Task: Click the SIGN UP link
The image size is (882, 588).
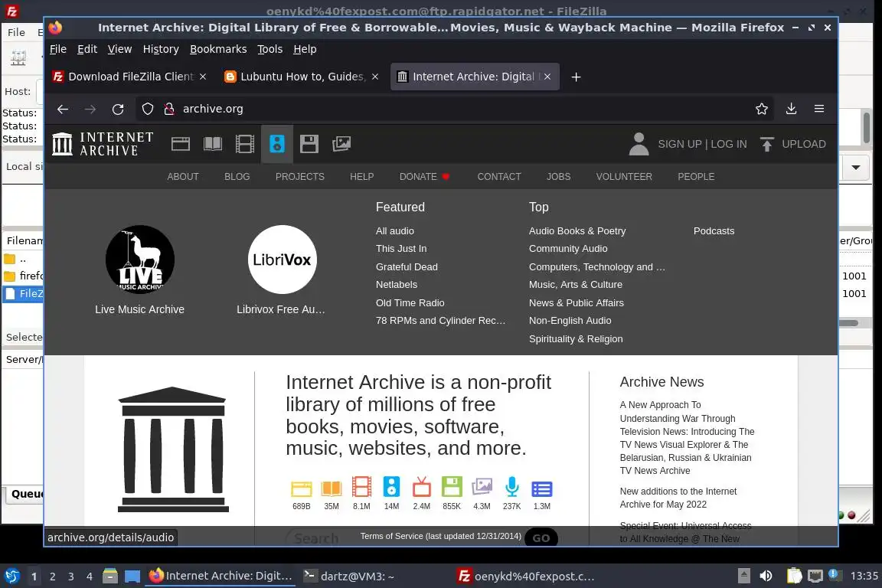Action: 680,144
